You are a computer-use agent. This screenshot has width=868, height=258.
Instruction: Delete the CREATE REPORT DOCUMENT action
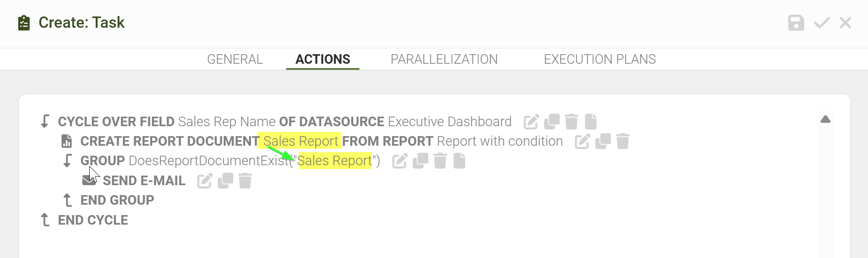pyautogui.click(x=623, y=141)
